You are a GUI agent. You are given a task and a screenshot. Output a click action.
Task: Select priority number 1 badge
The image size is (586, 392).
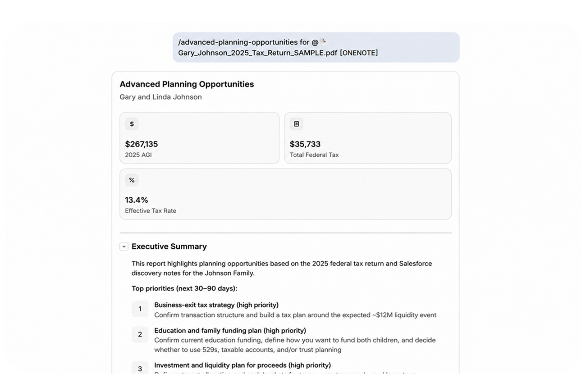click(140, 309)
